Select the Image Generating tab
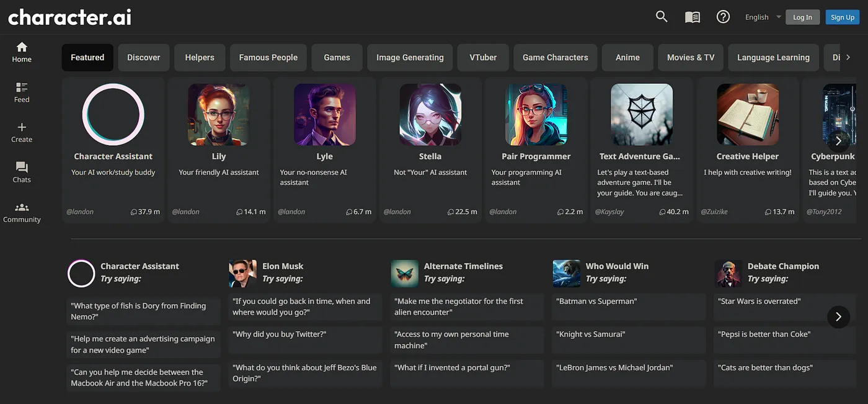868x404 pixels. click(410, 58)
